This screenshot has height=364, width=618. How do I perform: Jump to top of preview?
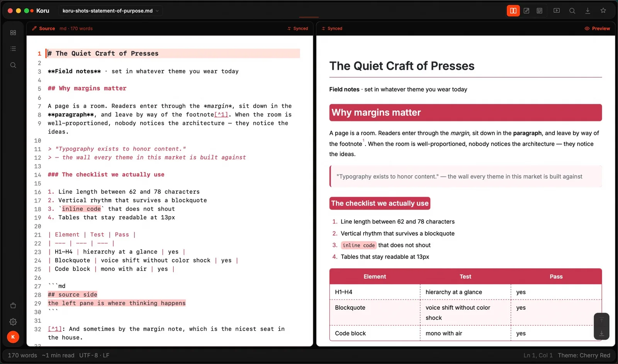coord(601,320)
